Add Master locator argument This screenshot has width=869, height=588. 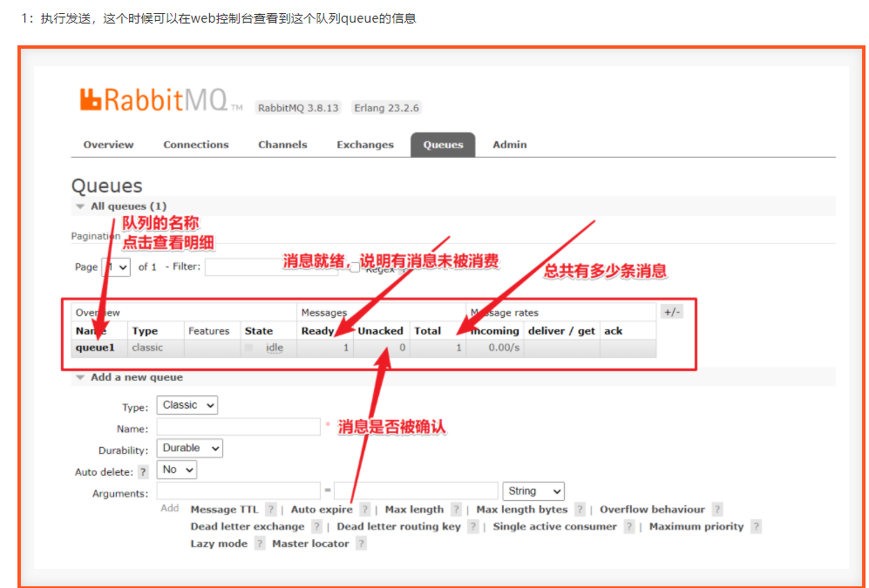click(310, 544)
